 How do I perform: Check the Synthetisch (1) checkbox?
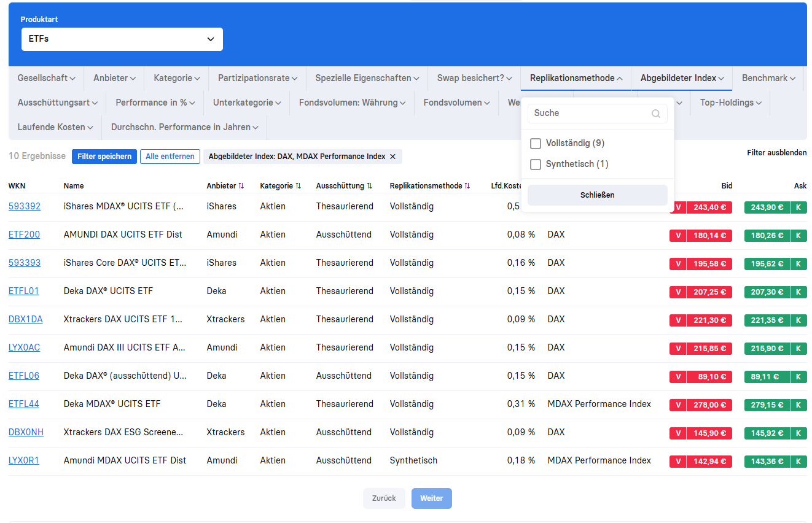536,165
